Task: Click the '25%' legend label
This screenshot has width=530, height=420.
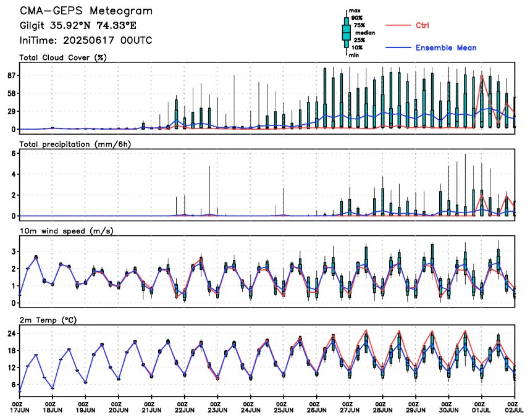Action: 360,40
